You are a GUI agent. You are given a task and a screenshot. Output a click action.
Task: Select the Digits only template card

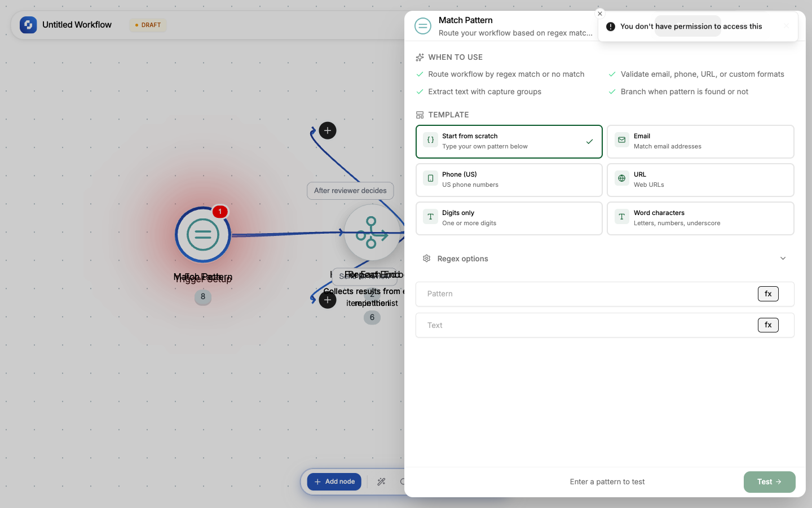[x=509, y=218]
